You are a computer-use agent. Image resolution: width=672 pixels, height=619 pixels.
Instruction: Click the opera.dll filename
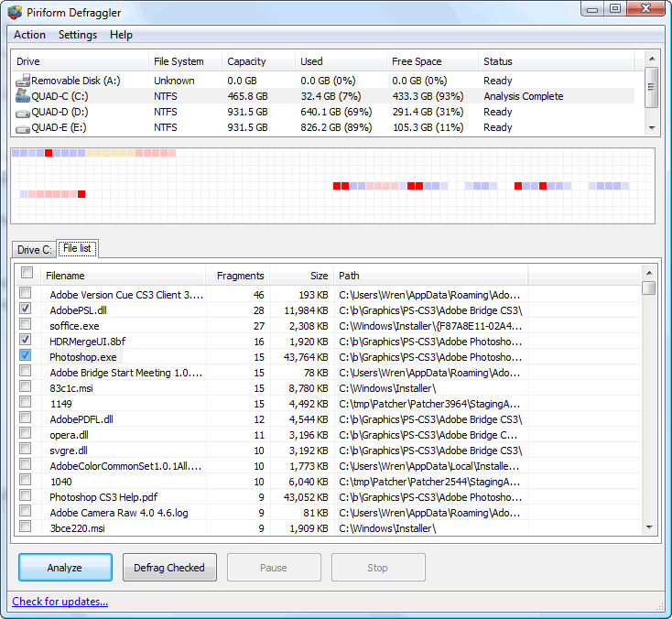point(69,435)
